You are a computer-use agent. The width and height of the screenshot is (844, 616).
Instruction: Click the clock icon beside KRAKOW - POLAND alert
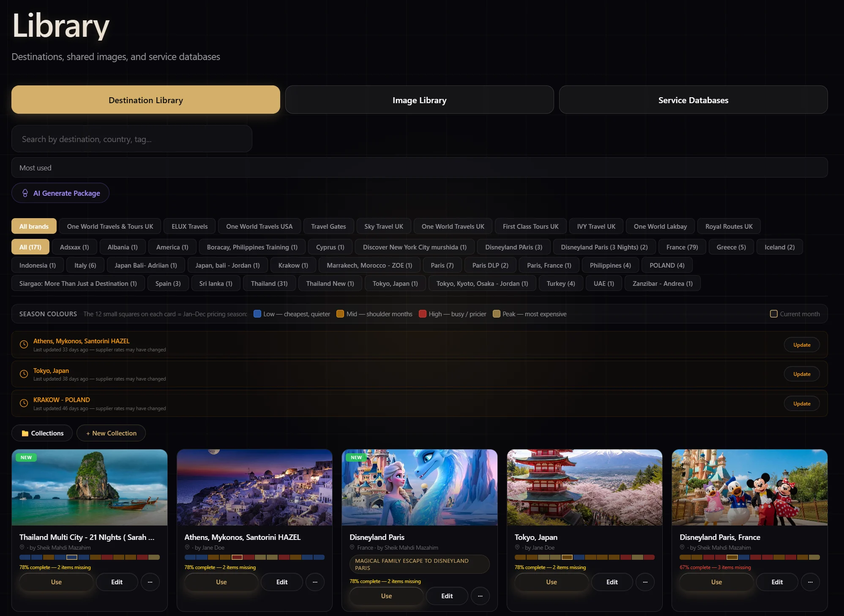[24, 403]
